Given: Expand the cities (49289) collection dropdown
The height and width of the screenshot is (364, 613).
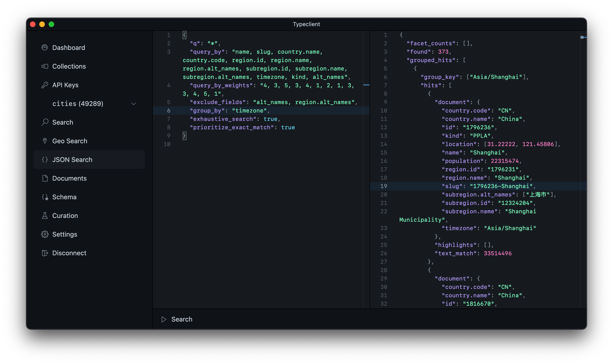Looking at the screenshot, I should [89, 104].
